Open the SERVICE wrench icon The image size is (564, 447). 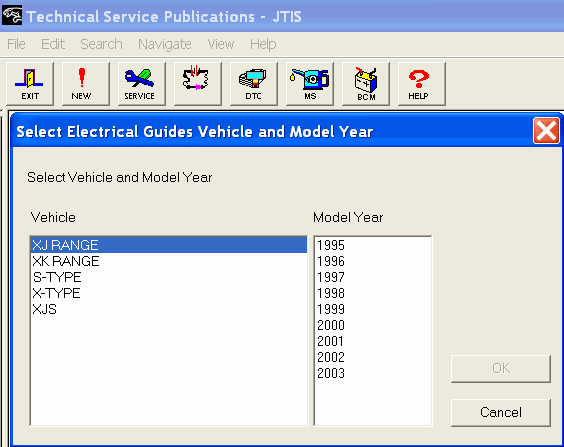(142, 84)
